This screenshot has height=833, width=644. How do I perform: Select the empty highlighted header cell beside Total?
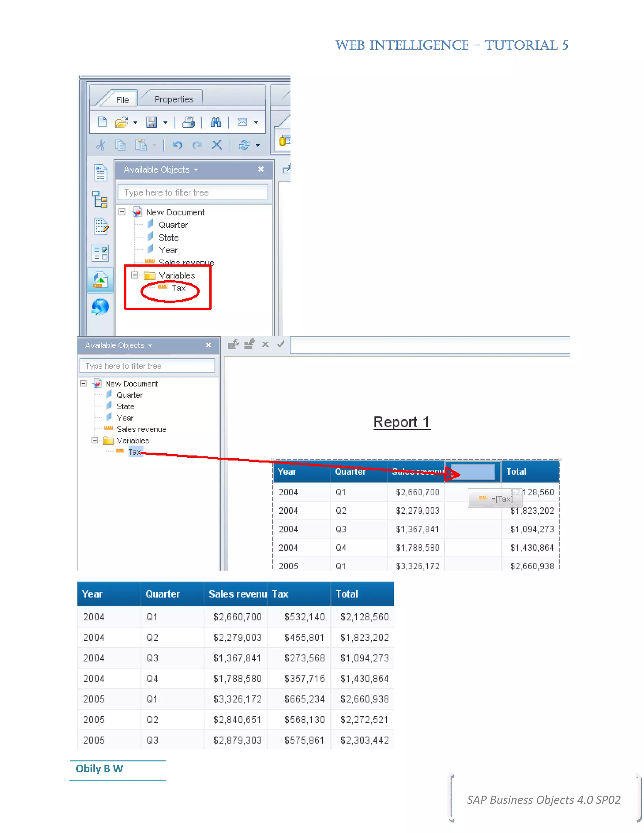click(x=473, y=472)
